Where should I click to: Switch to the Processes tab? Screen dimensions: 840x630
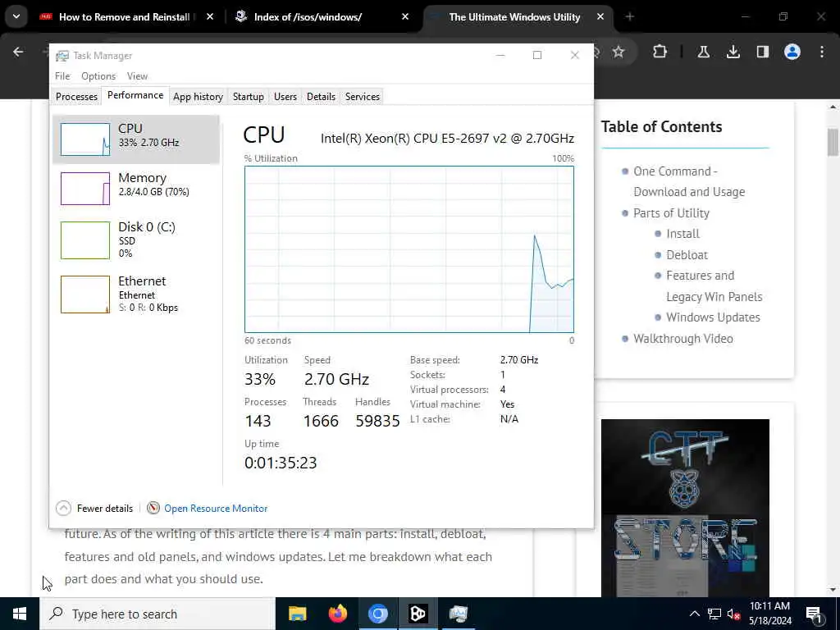[x=76, y=97]
